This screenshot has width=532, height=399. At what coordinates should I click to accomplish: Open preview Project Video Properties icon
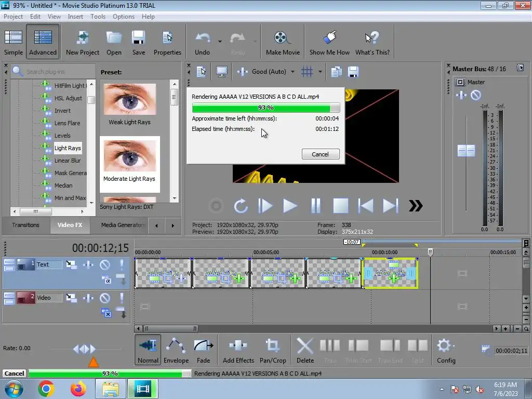point(202,72)
